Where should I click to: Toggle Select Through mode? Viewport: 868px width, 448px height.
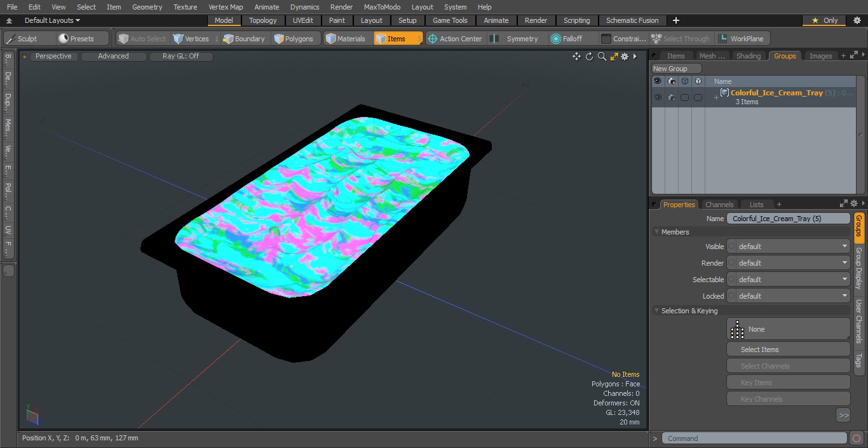[681, 39]
